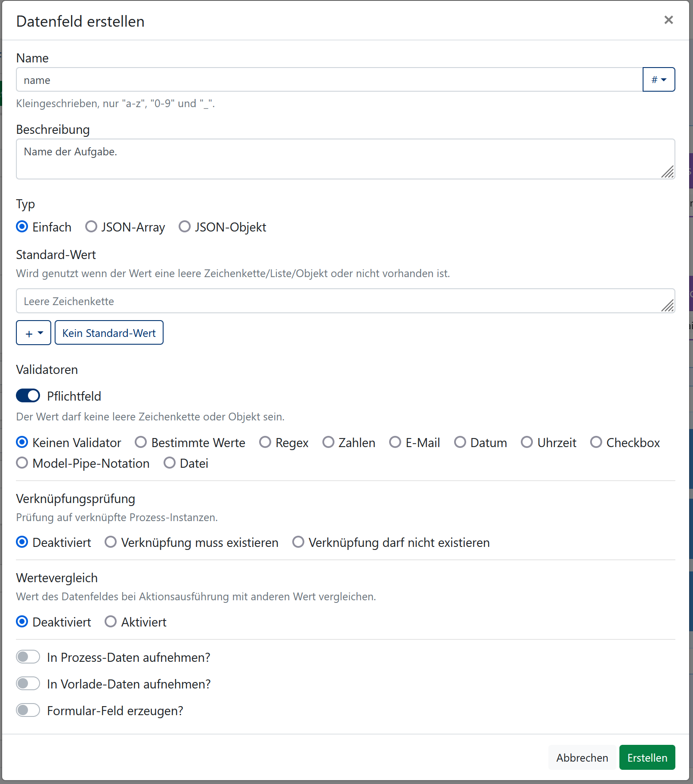693x784 pixels.
Task: Select the Datei validator
Action: [170, 463]
